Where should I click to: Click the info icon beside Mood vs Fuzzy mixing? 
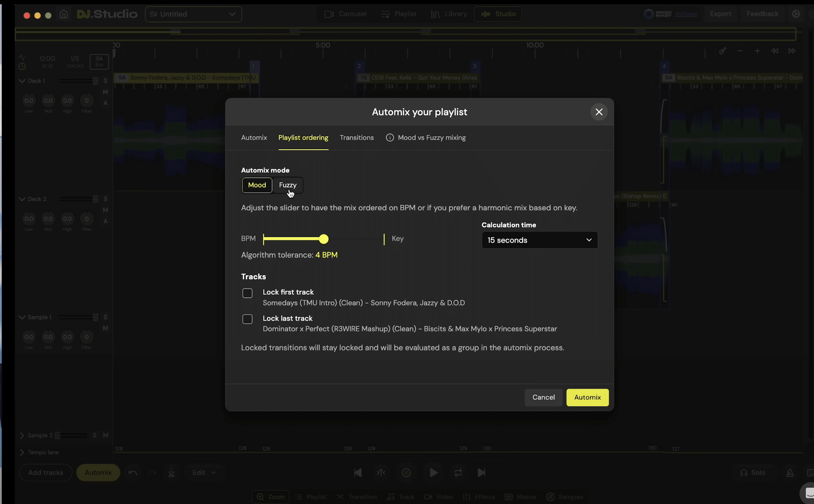pos(390,138)
